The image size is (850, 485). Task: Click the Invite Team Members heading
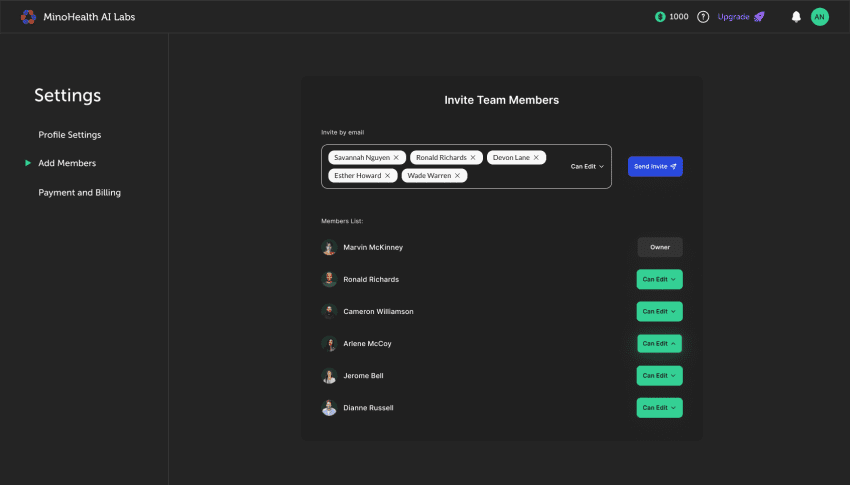[501, 100]
